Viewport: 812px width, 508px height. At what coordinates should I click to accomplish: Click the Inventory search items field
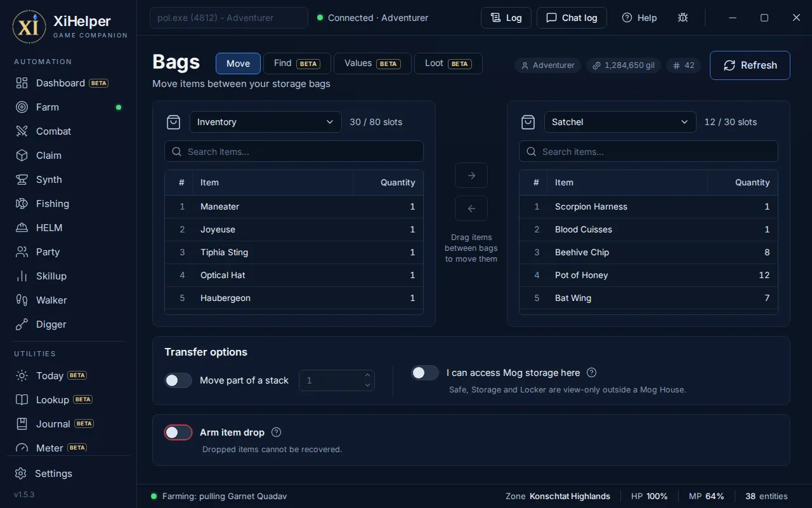[294, 152]
